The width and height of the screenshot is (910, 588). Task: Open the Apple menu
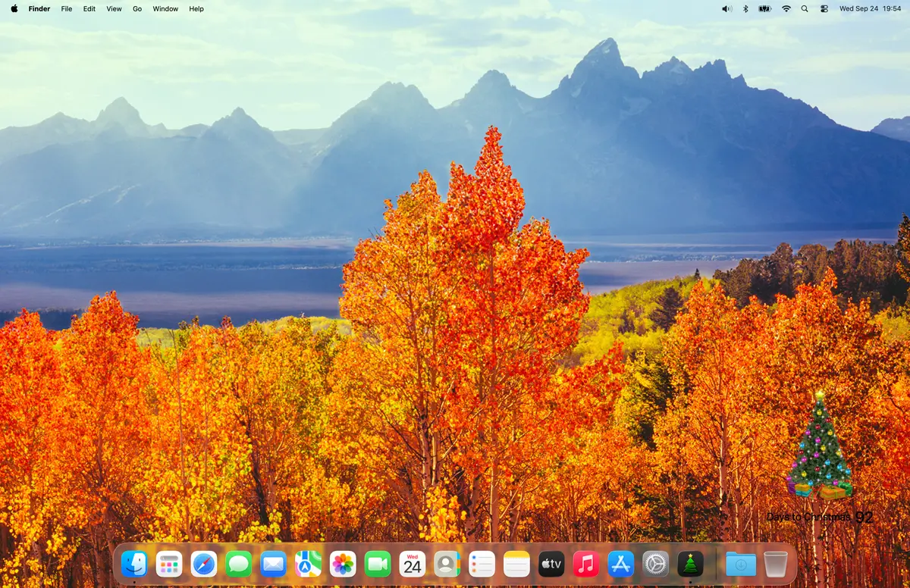click(x=14, y=9)
